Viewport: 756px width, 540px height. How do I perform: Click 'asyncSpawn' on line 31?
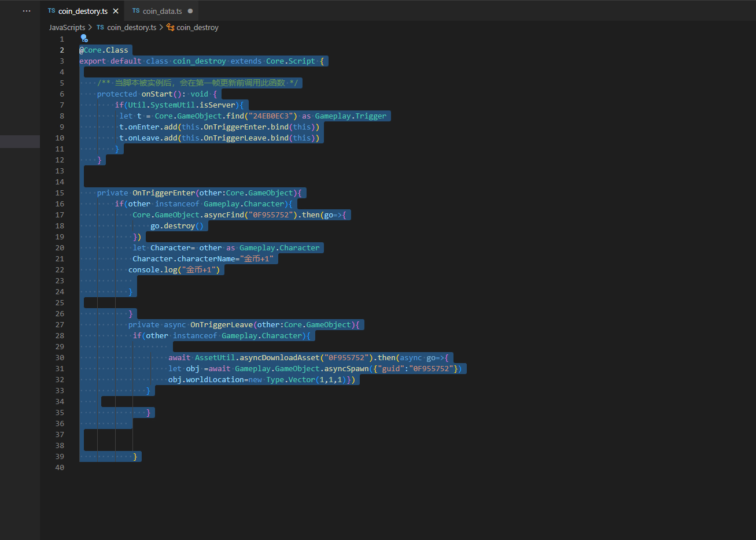346,368
